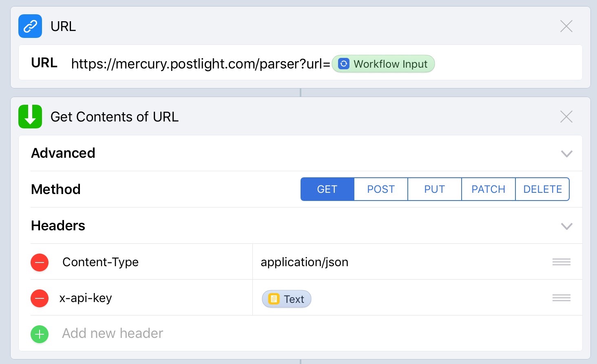This screenshot has height=364, width=597.
Task: Remove the Content-Type header with red minus
Action: point(40,262)
